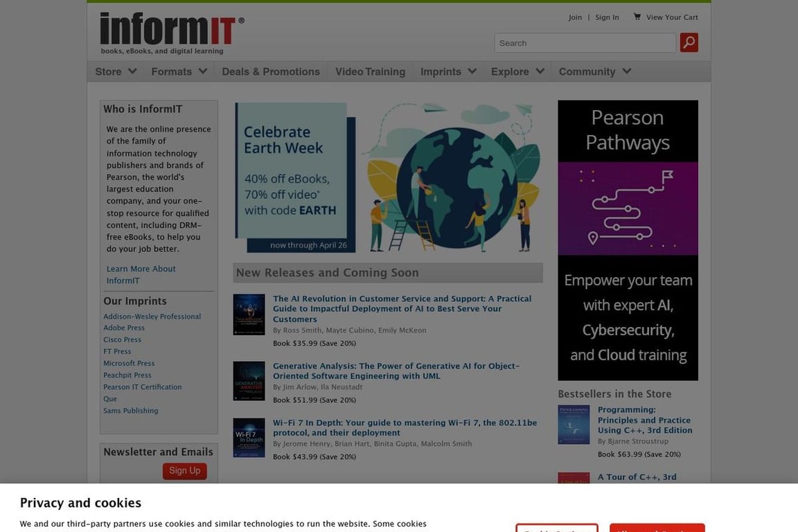Open Que imprint link
Image resolution: width=798 pixels, height=532 pixels.
point(110,398)
